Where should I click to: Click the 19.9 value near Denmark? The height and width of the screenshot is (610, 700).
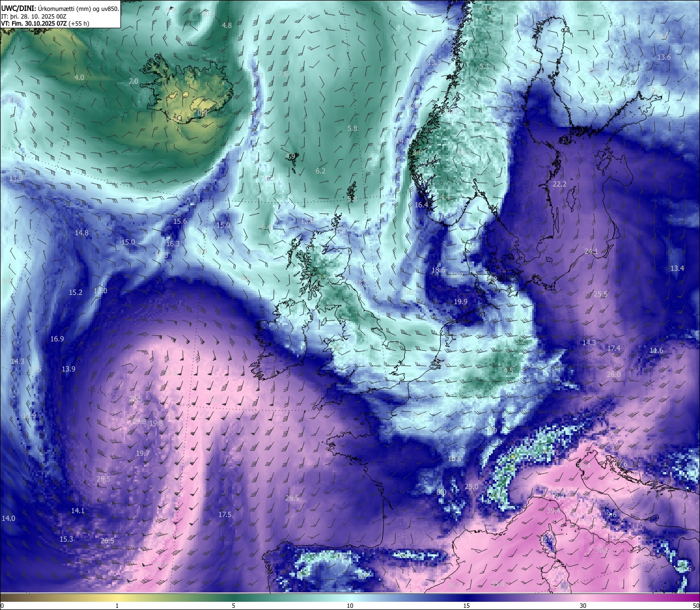click(x=460, y=301)
